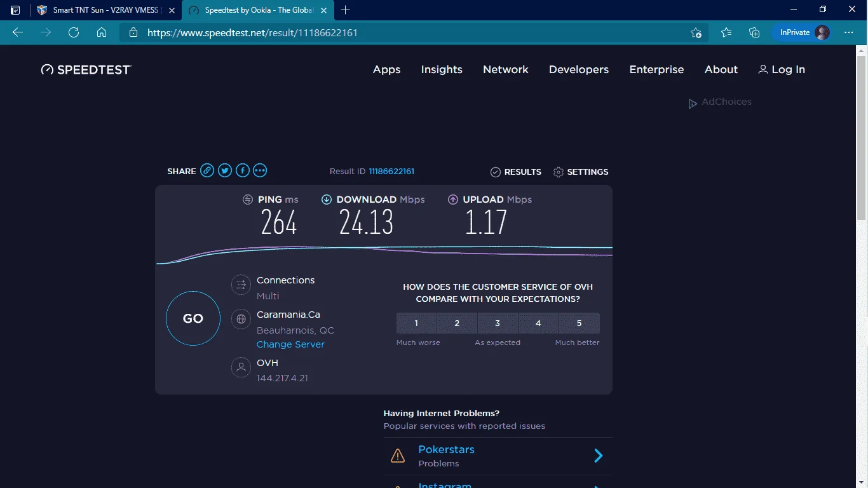
Task: Click the Beauharnois, QC location text
Action: click(x=295, y=330)
